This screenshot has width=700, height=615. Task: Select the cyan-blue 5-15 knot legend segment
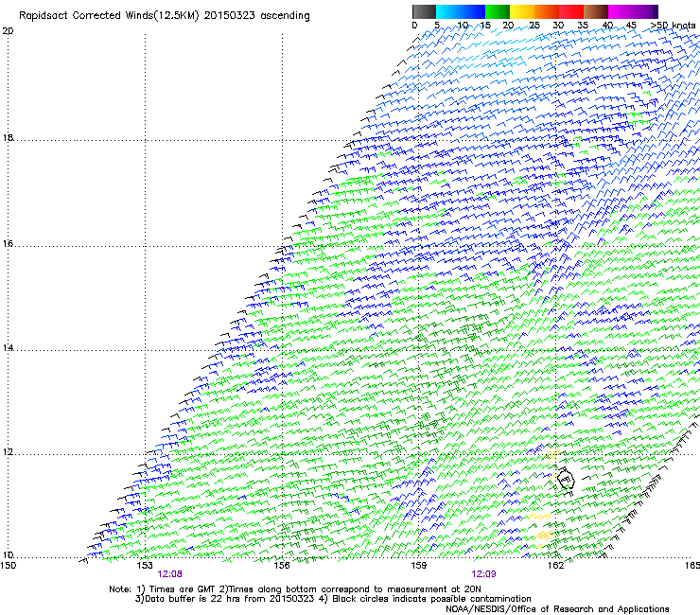(461, 11)
